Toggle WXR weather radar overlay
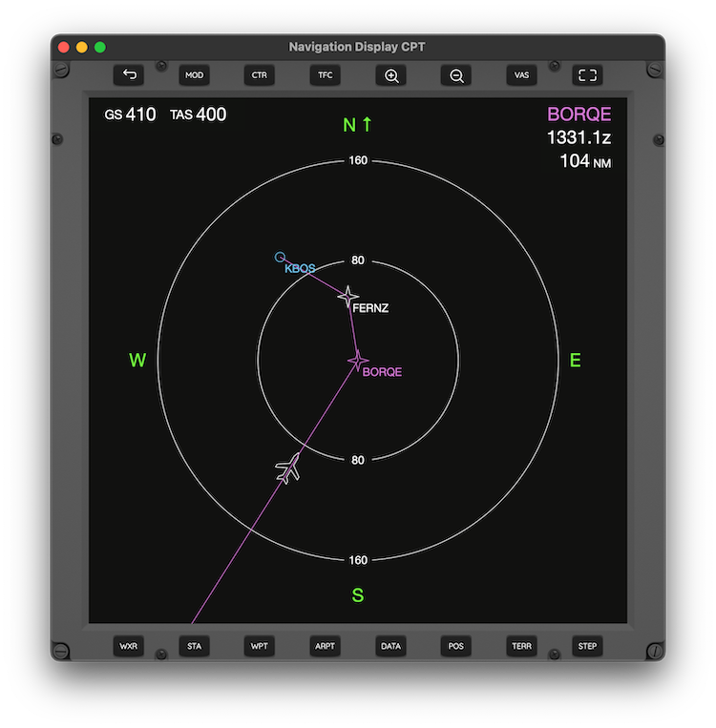Image resolution: width=716 pixels, height=728 pixels. 129,646
